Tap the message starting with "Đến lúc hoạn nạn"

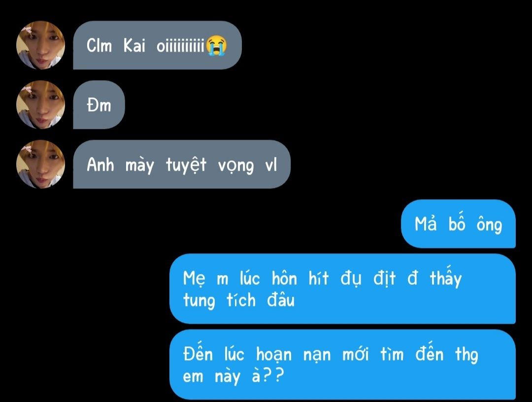[x=343, y=365]
